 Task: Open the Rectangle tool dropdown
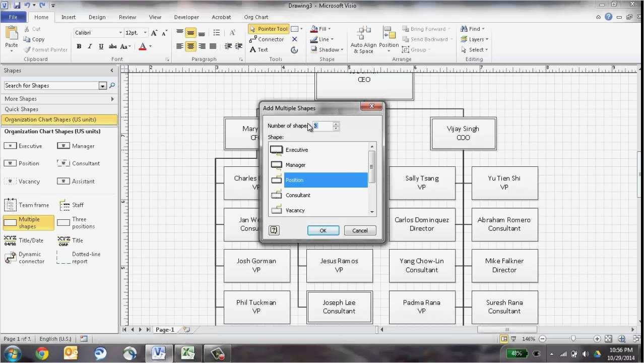(301, 29)
